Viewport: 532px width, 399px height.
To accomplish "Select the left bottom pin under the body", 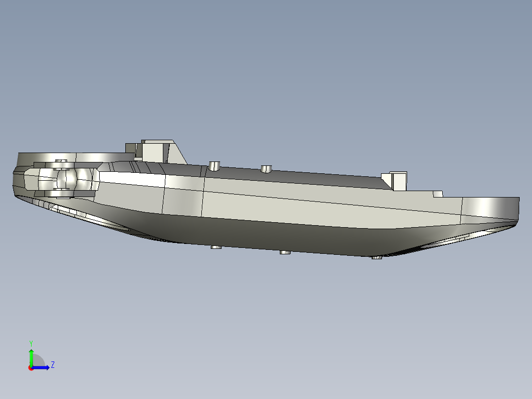I will tap(216, 247).
